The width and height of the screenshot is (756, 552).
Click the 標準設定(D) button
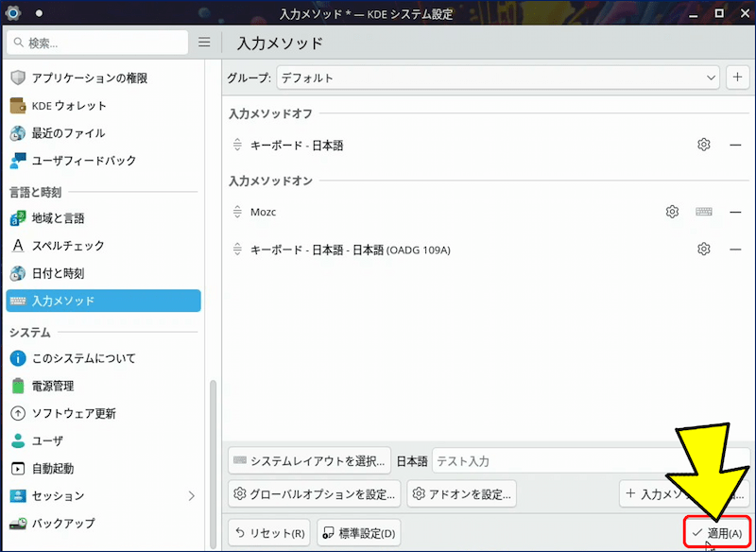pyautogui.click(x=359, y=533)
